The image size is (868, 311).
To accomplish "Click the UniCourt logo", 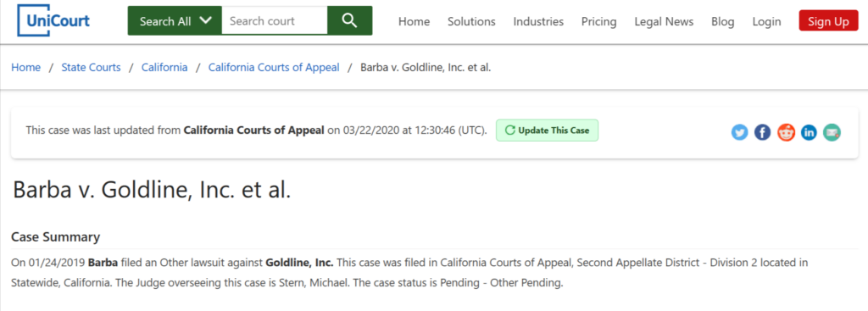I will tap(53, 21).
